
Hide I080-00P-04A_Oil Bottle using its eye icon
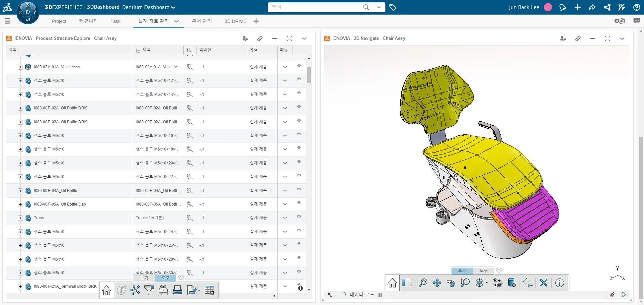(x=299, y=189)
